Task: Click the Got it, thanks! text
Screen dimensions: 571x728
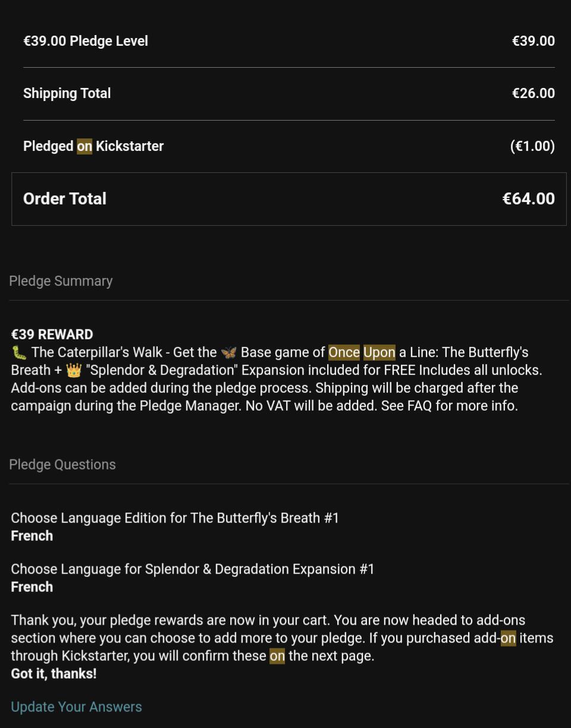Action: tap(54, 674)
